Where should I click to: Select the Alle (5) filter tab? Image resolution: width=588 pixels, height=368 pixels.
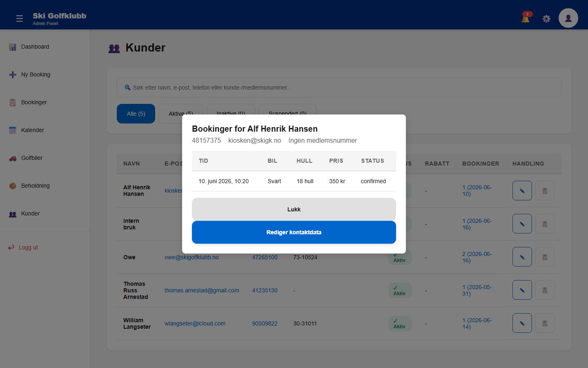point(136,114)
